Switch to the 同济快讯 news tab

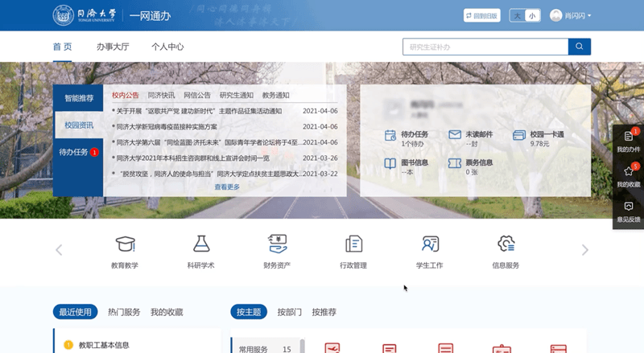(161, 95)
